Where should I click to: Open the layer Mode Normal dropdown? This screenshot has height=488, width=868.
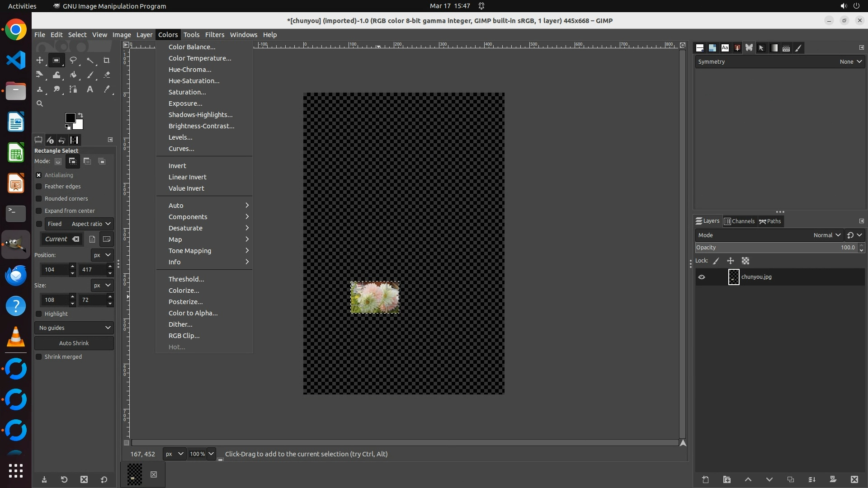click(826, 235)
